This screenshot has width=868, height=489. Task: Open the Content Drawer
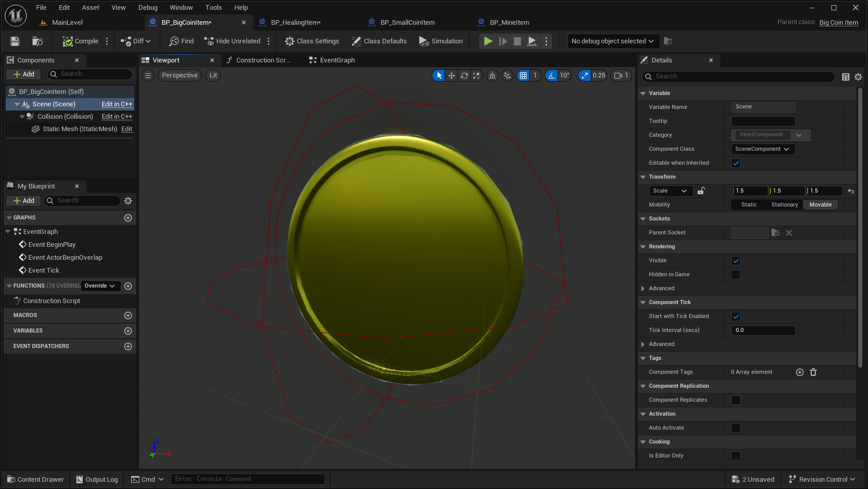35,480
